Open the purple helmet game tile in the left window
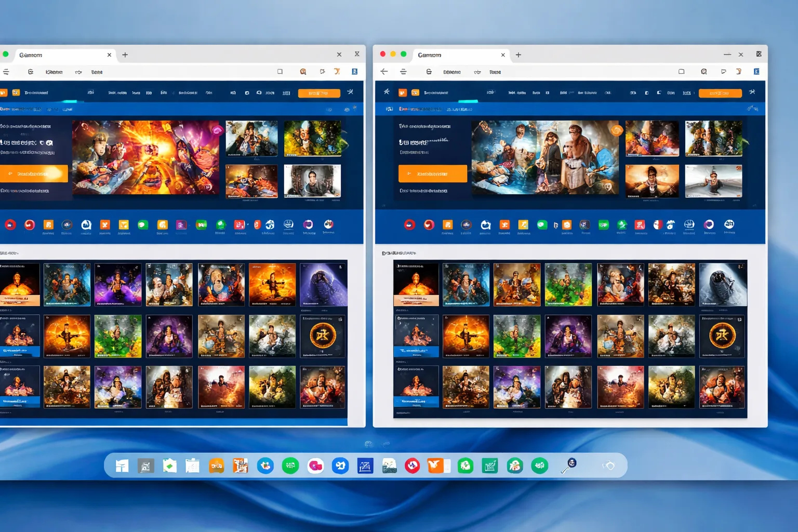798x532 pixels. [x=323, y=285]
